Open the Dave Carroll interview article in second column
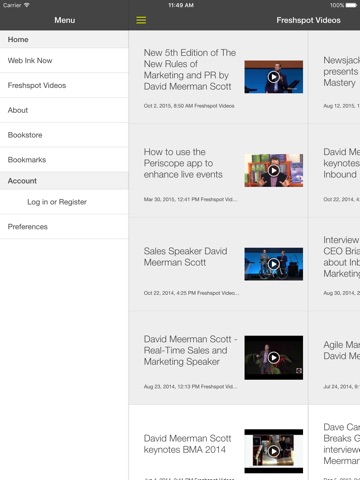 point(341,444)
